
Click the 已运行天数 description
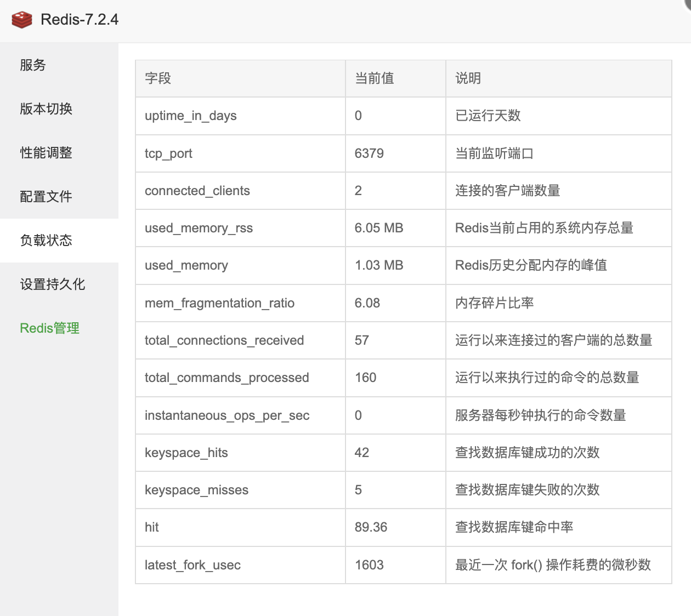488,116
